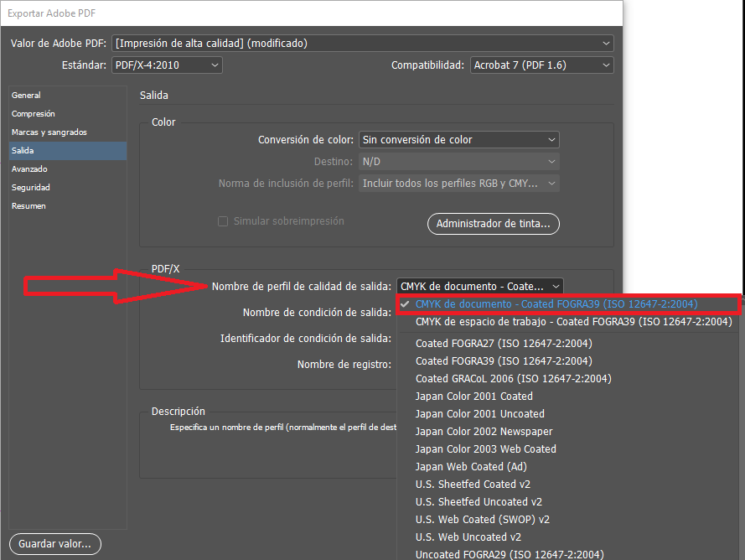Viewport: 745px width, 560px height.
Task: Choose U.S. Sheetfed Coated v2 profile
Action: (x=568, y=484)
